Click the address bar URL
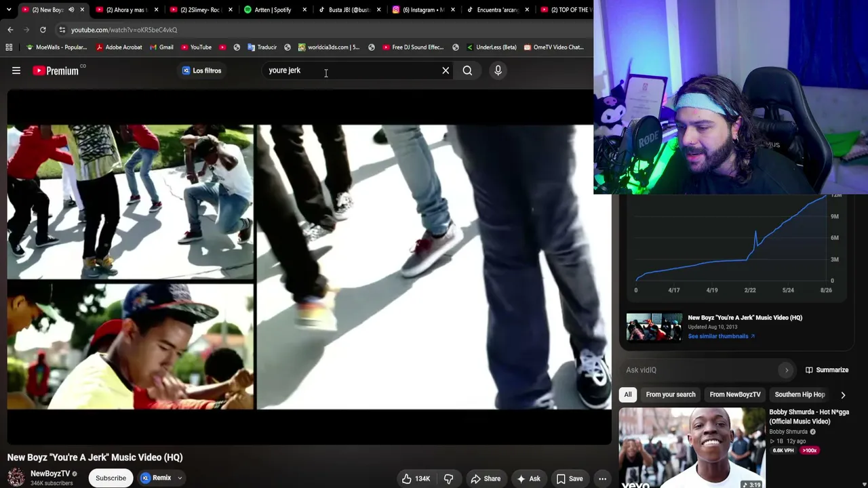868x488 pixels. (124, 30)
